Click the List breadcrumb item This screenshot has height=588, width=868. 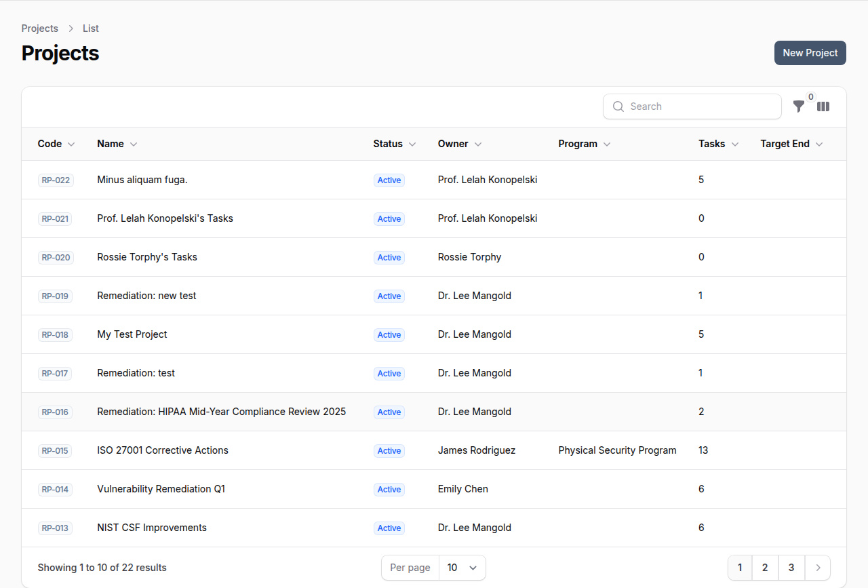(90, 28)
